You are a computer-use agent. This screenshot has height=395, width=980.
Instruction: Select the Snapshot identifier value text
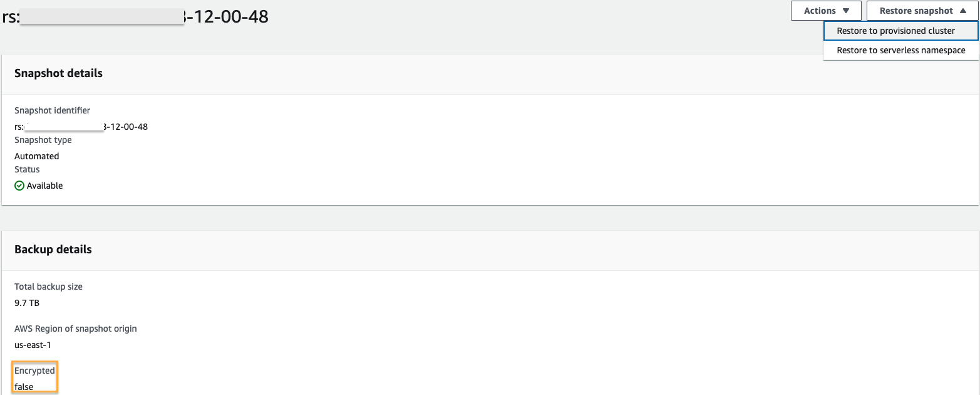tap(81, 126)
